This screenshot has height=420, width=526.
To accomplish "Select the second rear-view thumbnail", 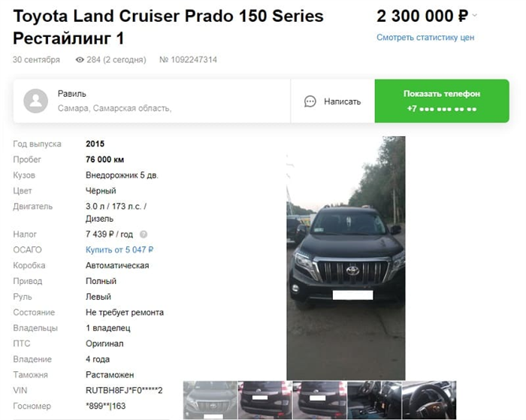I will click(x=265, y=400).
